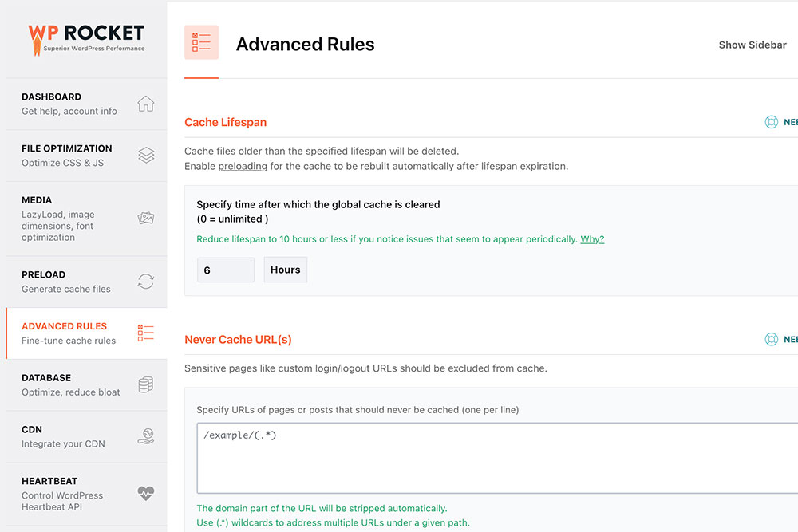Image resolution: width=798 pixels, height=532 pixels.
Task: Open the Hours unit dropdown
Action: coord(285,270)
